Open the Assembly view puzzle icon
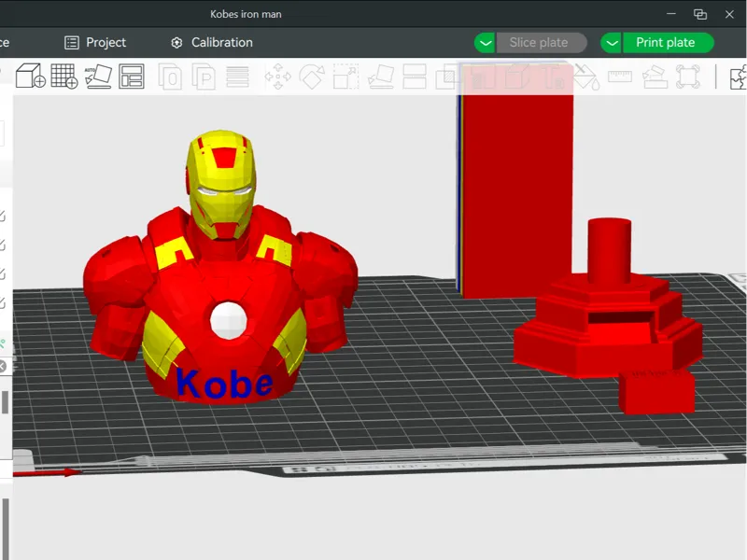The width and height of the screenshot is (747, 560). tap(739, 77)
